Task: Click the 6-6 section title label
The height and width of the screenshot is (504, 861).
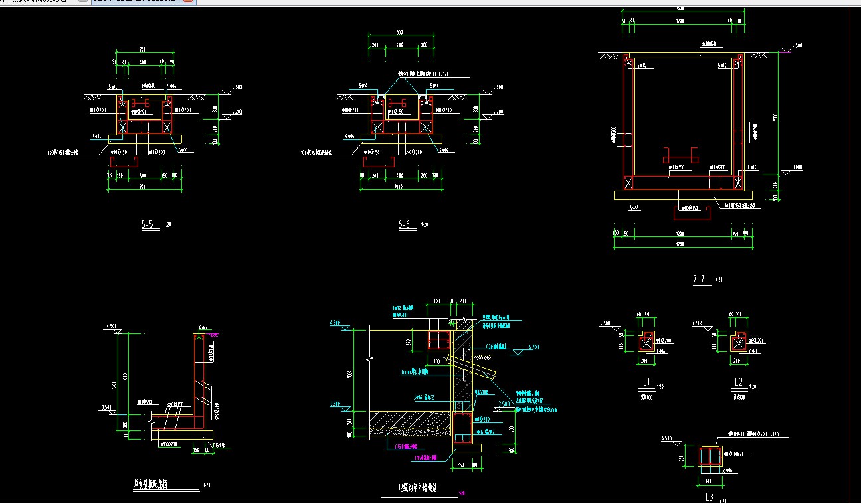Action: (x=404, y=225)
